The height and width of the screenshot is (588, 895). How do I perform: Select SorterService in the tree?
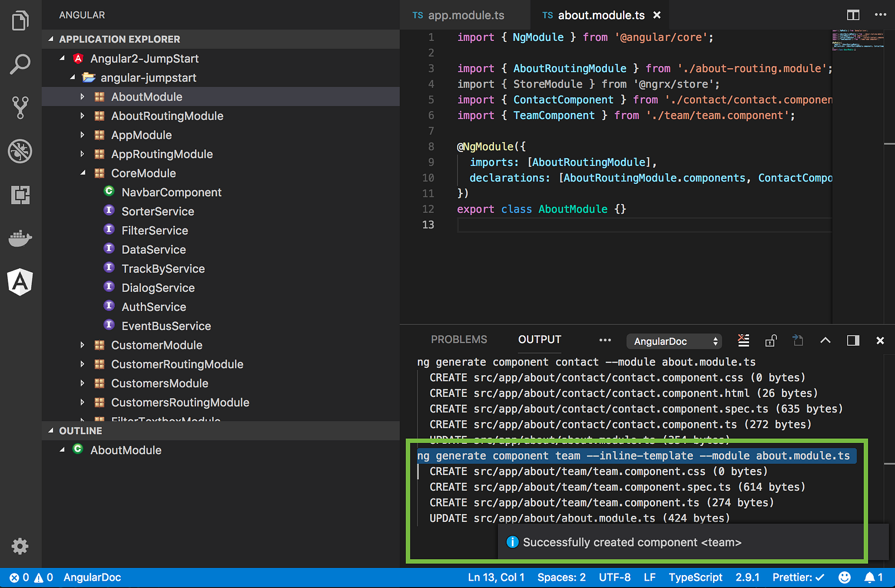[x=220, y=211]
